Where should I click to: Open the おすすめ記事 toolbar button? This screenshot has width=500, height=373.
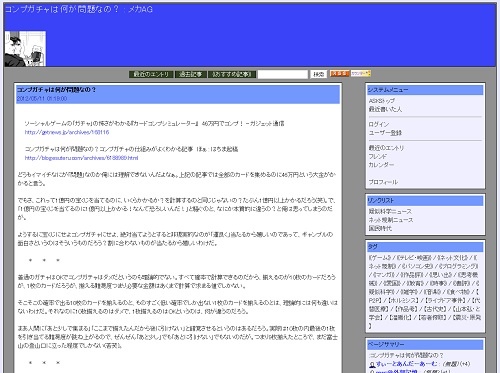pos(232,74)
